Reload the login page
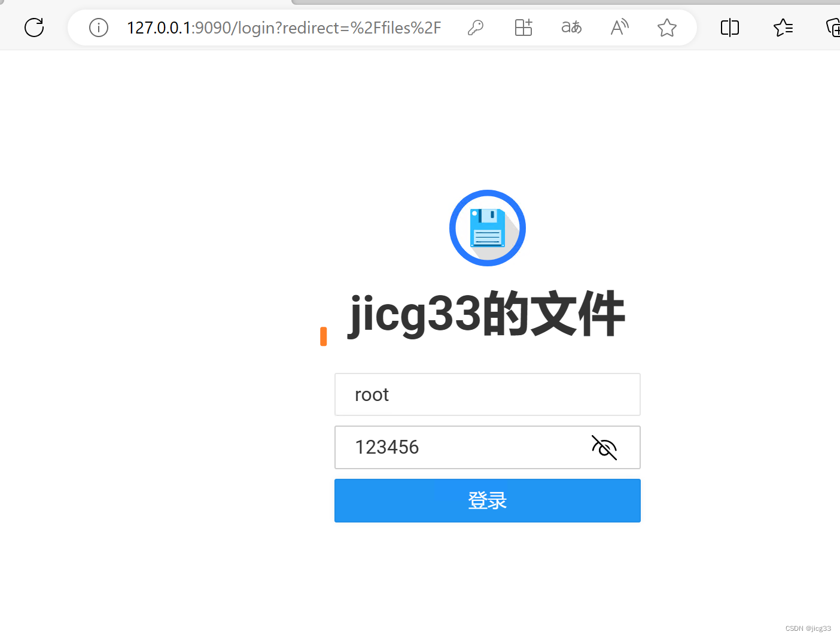 click(x=34, y=28)
